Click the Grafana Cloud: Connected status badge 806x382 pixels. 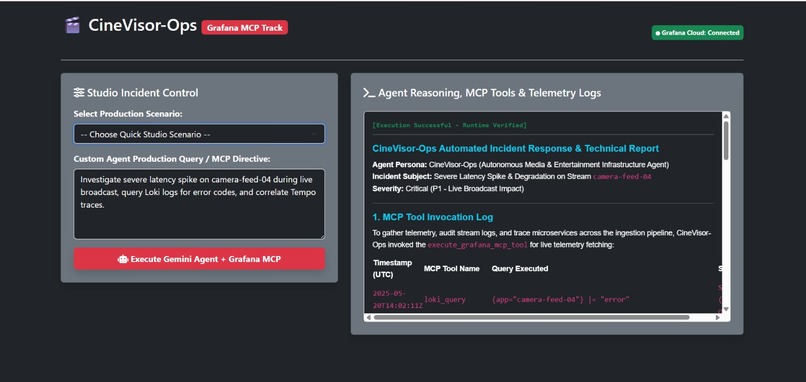(698, 33)
